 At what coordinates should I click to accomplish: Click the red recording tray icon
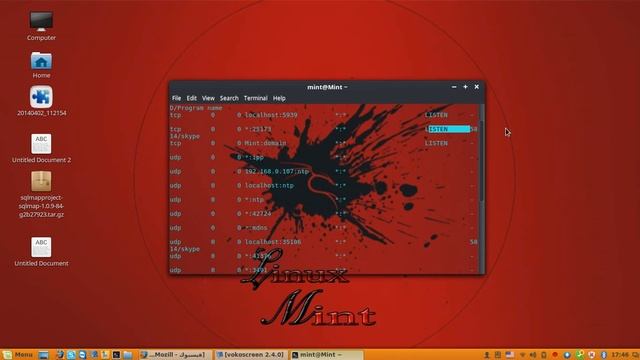tap(555, 355)
